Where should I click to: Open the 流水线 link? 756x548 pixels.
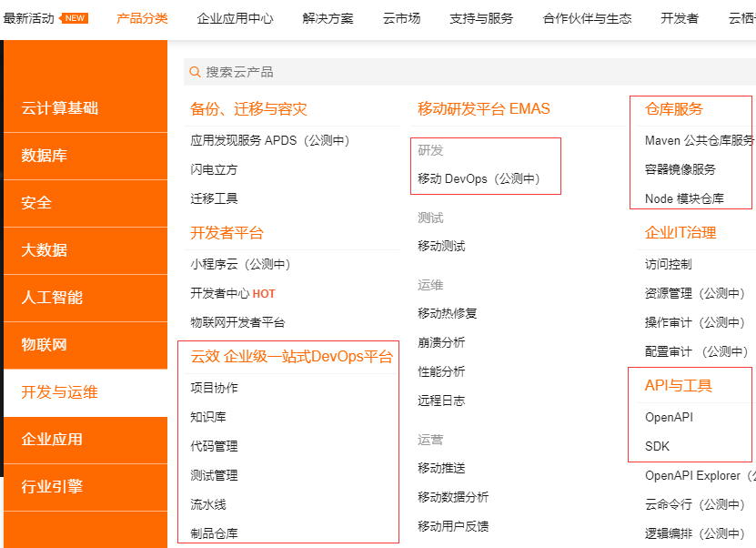(x=207, y=504)
